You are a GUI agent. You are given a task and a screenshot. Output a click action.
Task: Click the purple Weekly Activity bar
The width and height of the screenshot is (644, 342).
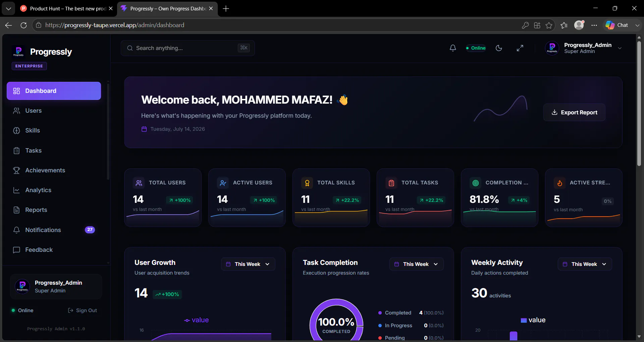pyautogui.click(x=514, y=336)
